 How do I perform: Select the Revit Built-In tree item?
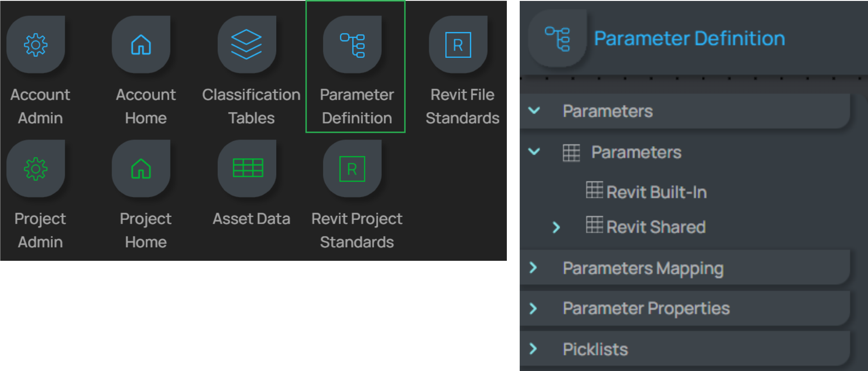(656, 192)
